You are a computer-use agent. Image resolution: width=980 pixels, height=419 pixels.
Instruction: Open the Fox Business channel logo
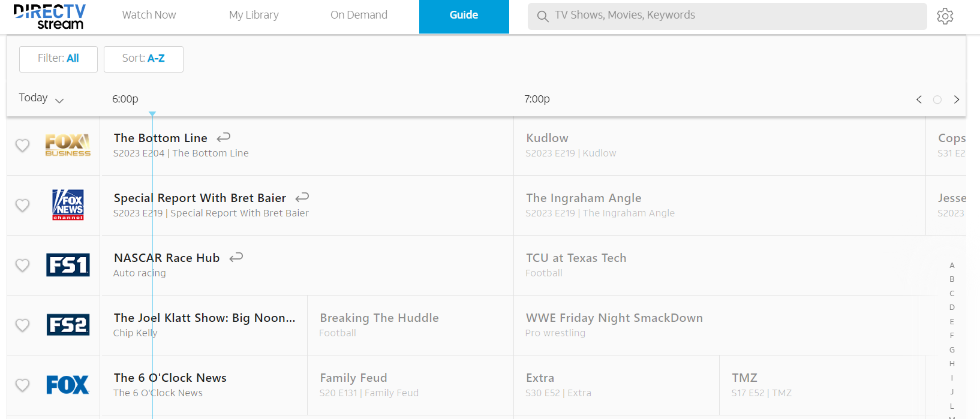(x=68, y=145)
